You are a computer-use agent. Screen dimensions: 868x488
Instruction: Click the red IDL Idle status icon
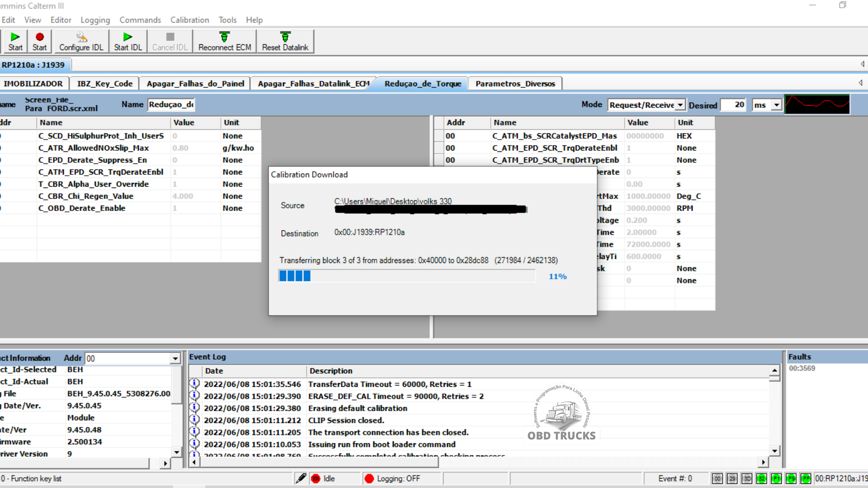(x=316, y=479)
